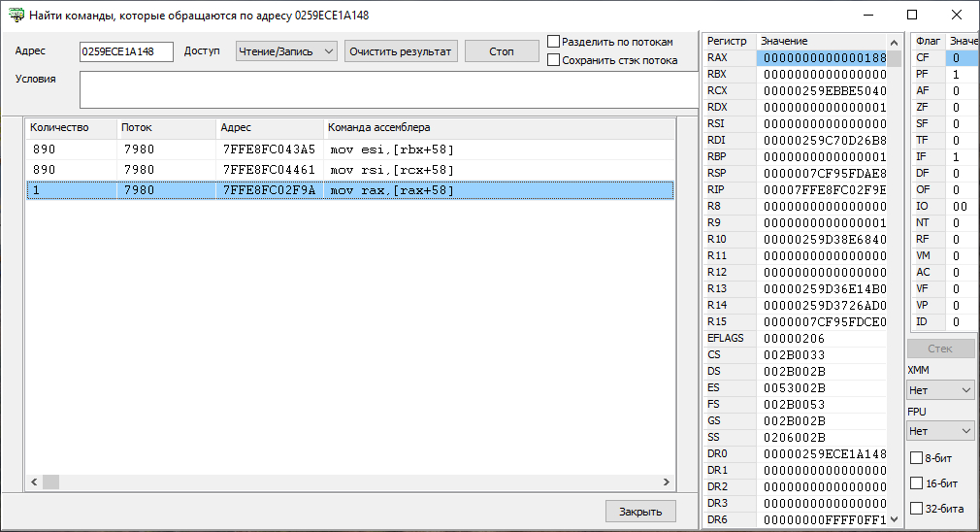Viewport: 980px width, 532px height.
Task: Click the Адрес input field
Action: click(x=126, y=51)
